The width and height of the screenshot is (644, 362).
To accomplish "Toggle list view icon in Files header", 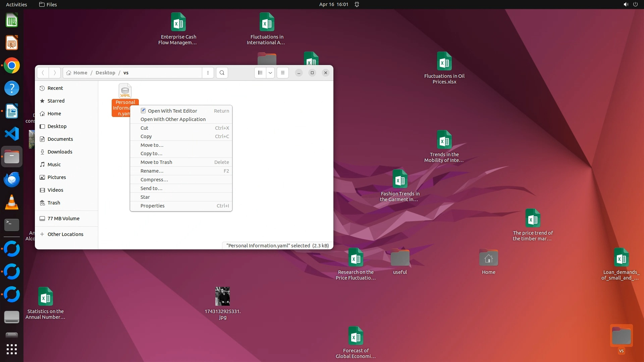I will (x=260, y=73).
